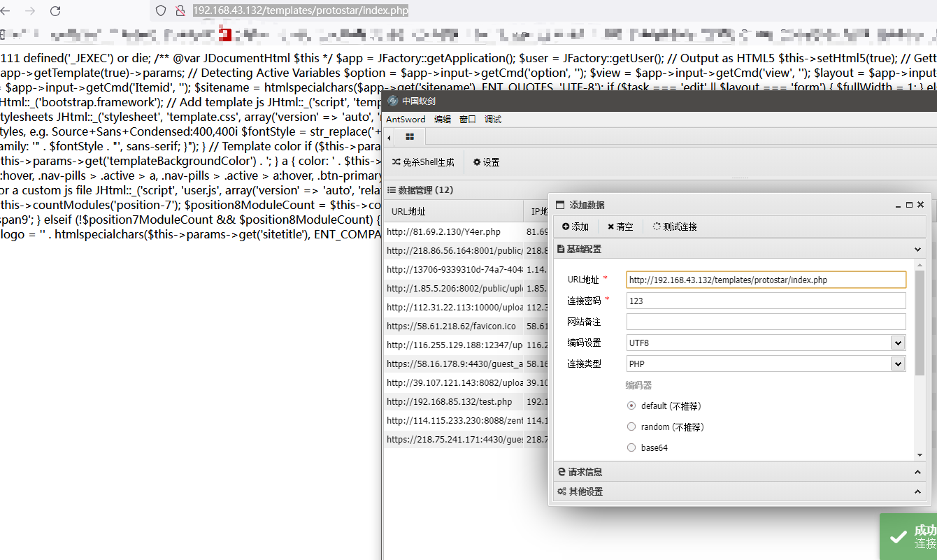Close the 添加数据 dialog
This screenshot has width=937, height=560.
[x=920, y=205]
